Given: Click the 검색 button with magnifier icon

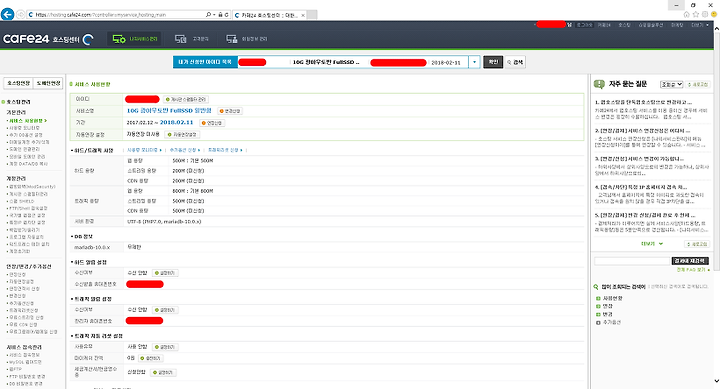Looking at the screenshot, I should pyautogui.click(x=515, y=62).
